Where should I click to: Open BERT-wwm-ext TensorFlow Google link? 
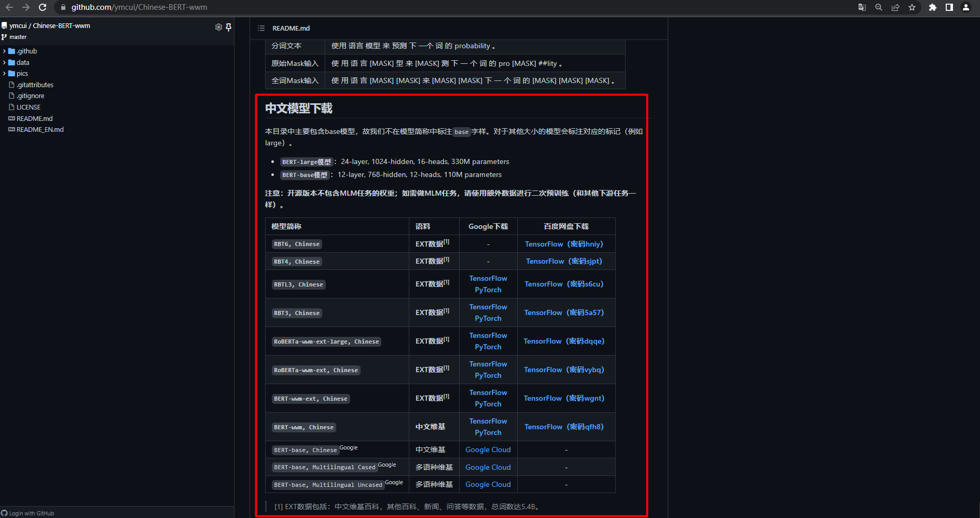(488, 392)
